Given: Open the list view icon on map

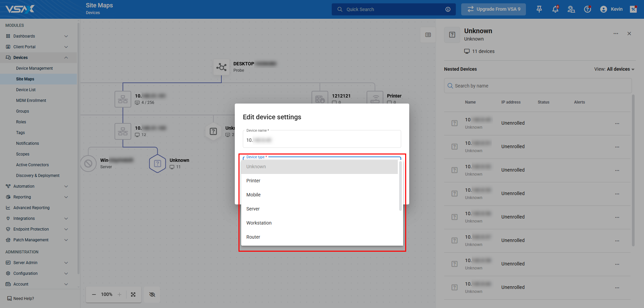Looking at the screenshot, I should 428,35.
